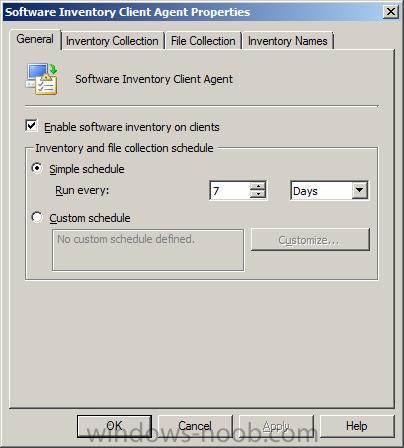The image size is (404, 448).
Task: Choose the Custom schedule radio option
Action: click(x=37, y=217)
